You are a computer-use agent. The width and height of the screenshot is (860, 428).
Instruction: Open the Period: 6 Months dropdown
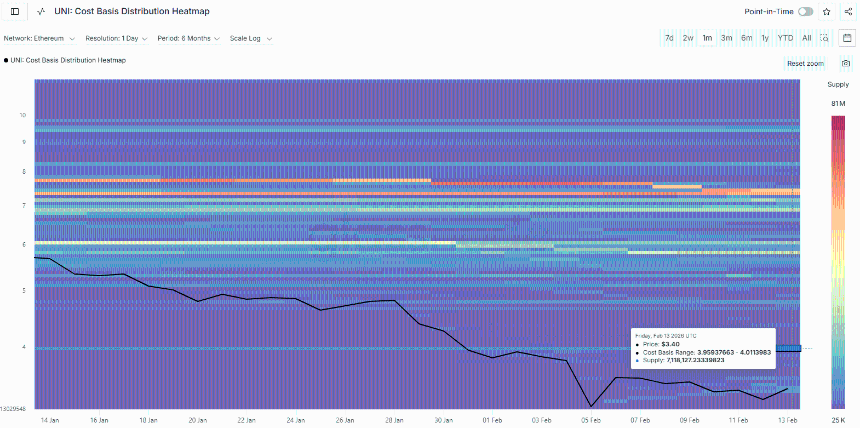coord(189,38)
